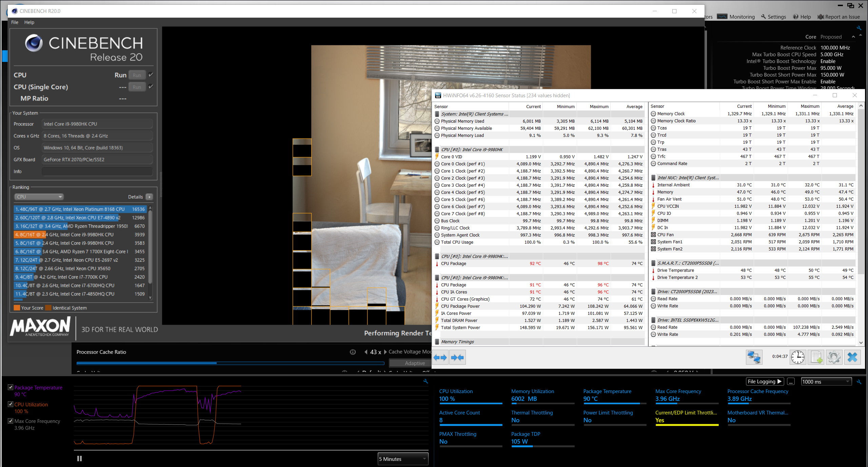This screenshot has width=868, height=467.
Task: Pause the XTU monitoring graph
Action: tap(79, 459)
